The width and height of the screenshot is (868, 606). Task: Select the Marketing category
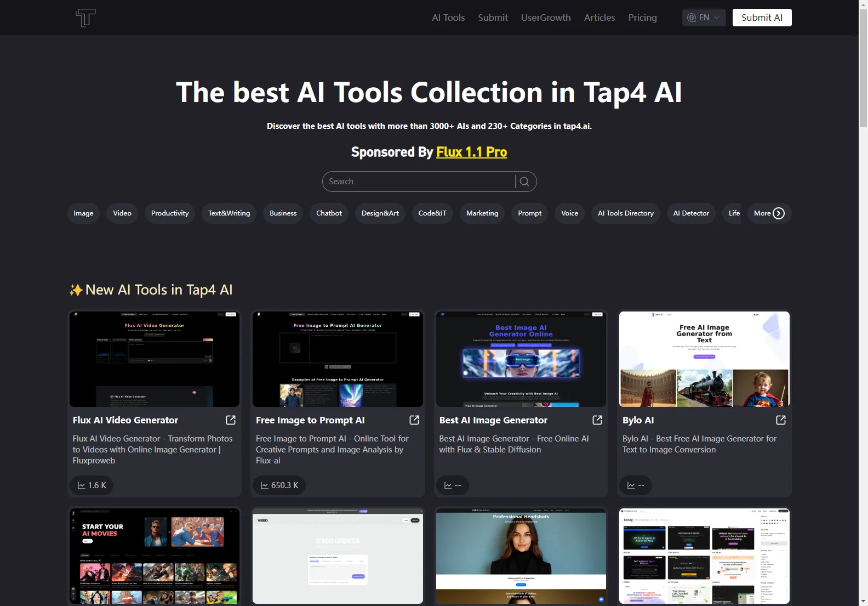[482, 213]
